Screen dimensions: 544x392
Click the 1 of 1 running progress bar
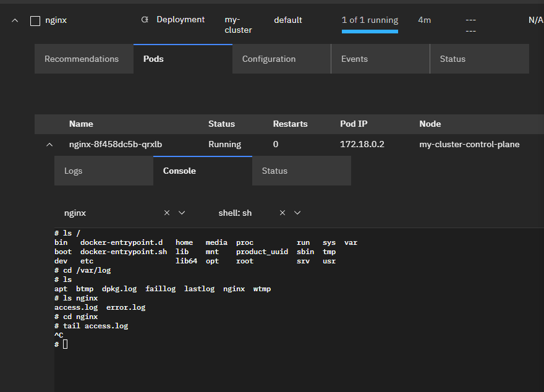370,31
